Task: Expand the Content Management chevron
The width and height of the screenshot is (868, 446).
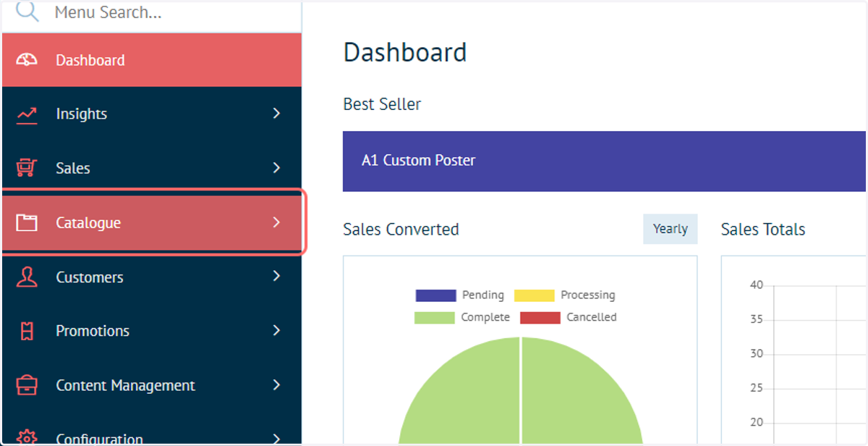Action: [276, 385]
